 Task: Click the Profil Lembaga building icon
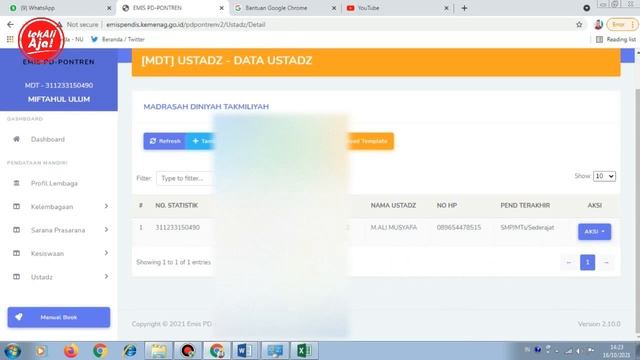click(16, 183)
